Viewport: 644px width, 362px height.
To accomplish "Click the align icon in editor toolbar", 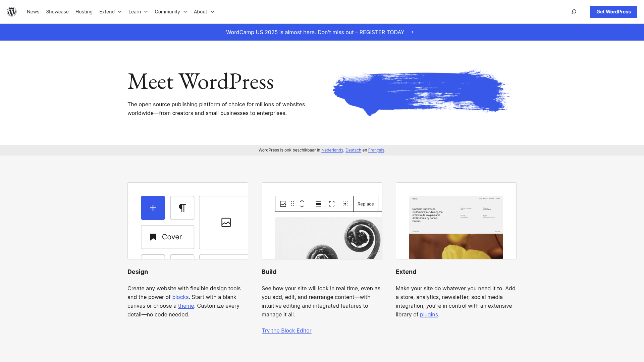I will click(x=318, y=204).
